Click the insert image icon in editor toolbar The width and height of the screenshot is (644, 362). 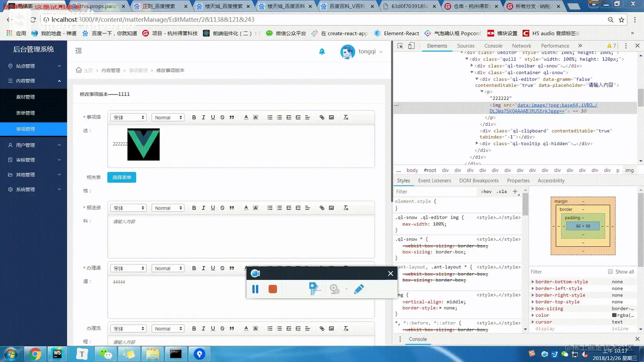click(331, 117)
